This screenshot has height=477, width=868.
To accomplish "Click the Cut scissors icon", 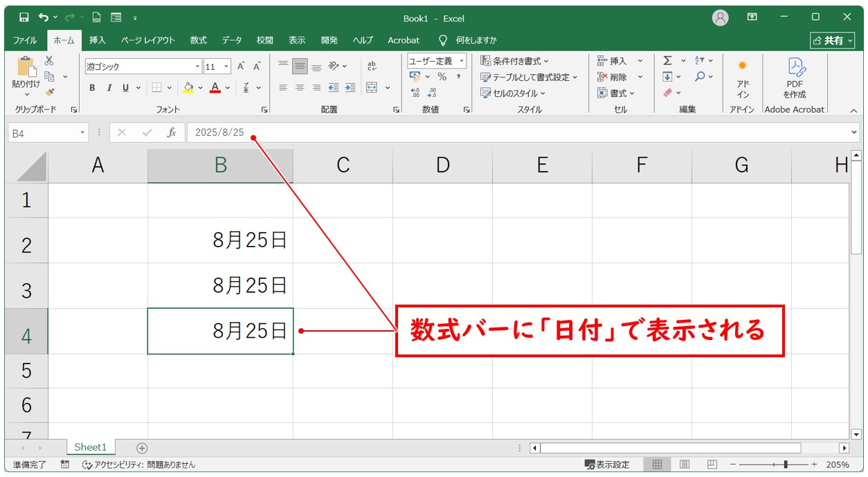I will 49,61.
